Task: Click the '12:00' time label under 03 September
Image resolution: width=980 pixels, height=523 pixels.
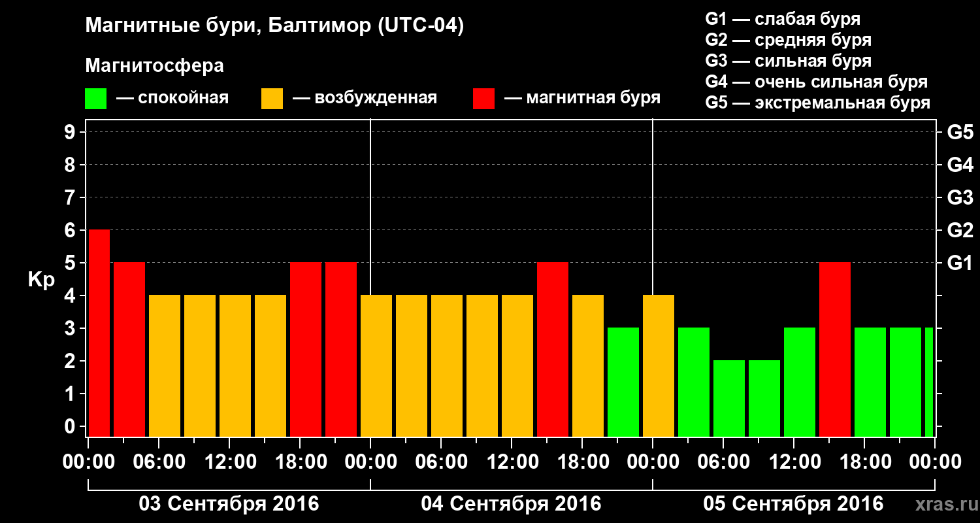Action: pos(229,462)
